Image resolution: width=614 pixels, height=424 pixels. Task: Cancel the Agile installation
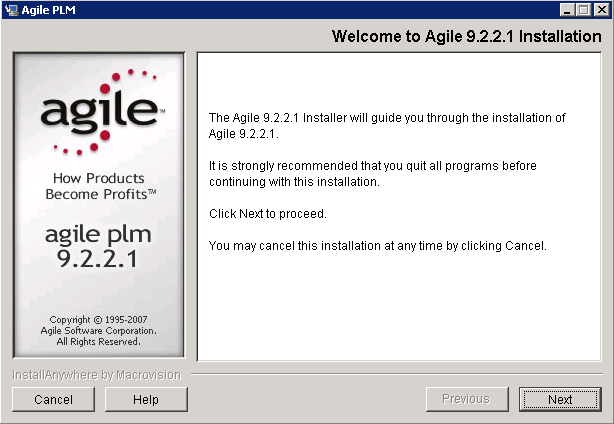(53, 399)
